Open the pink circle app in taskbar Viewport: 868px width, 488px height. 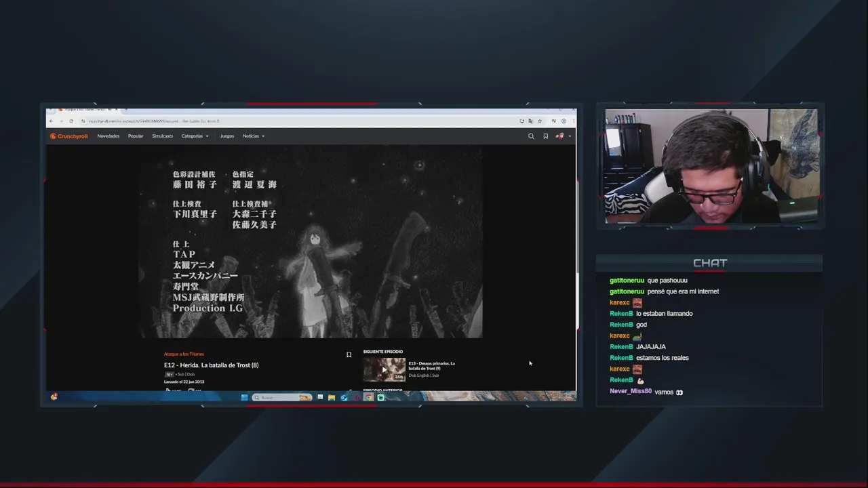point(356,397)
